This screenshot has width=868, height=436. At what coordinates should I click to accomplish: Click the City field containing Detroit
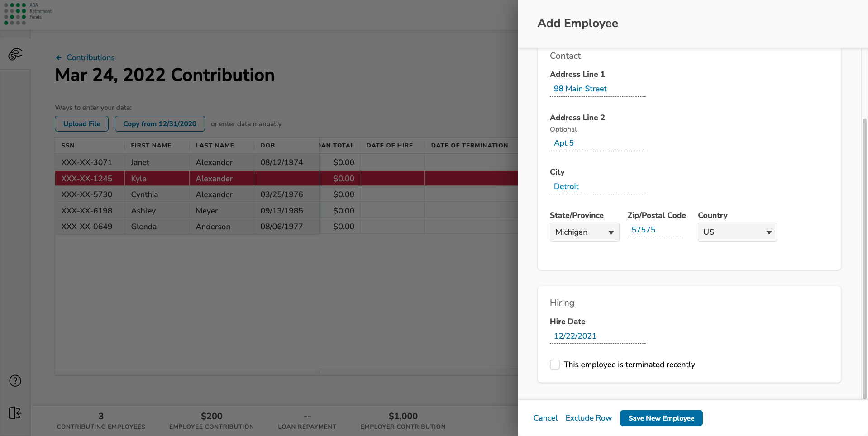[597, 186]
